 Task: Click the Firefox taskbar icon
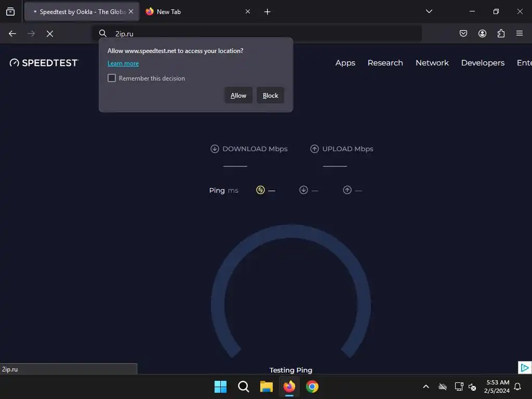[289, 387]
